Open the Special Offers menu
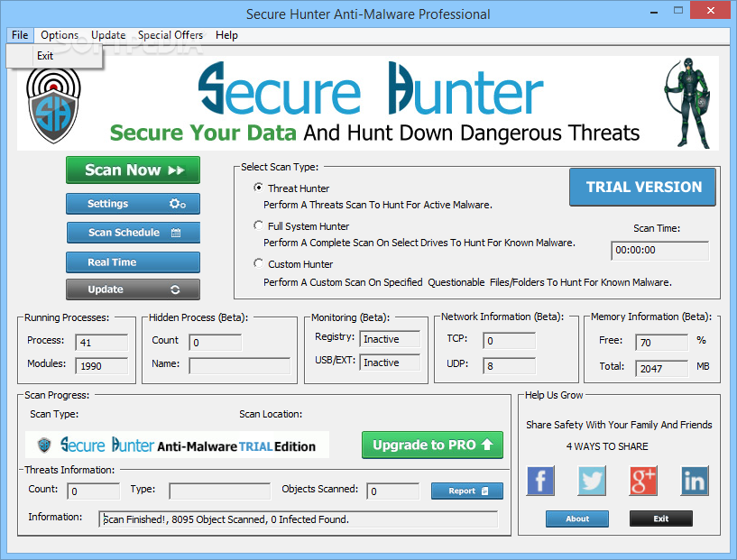The height and width of the screenshot is (560, 737). click(170, 35)
